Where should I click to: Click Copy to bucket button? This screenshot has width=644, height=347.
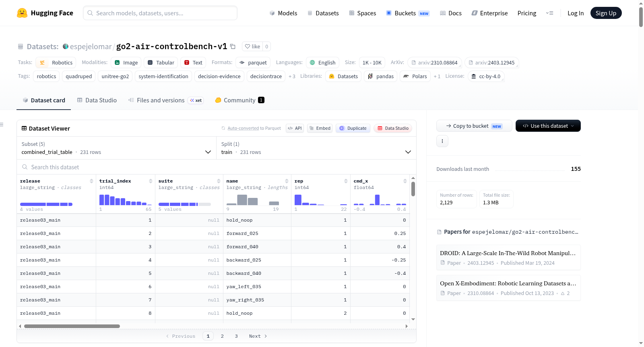(x=474, y=126)
